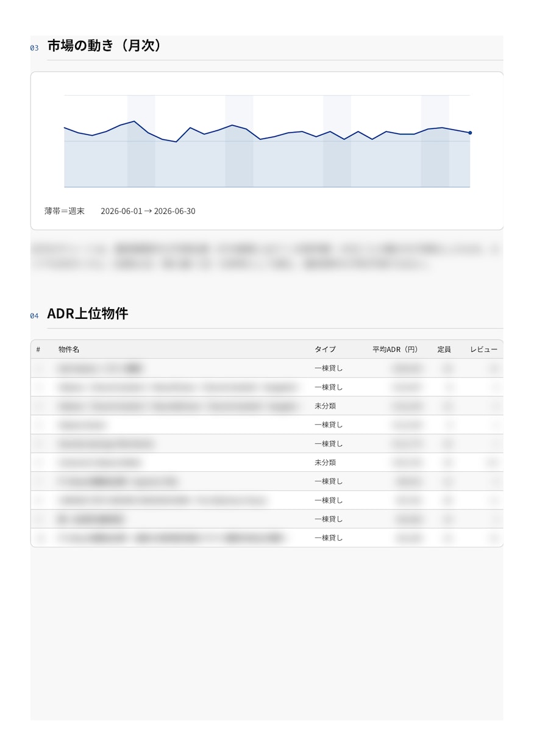This screenshot has height=756, width=534.
Task: Click the ADR上位物件 section heading
Action: coord(88,314)
